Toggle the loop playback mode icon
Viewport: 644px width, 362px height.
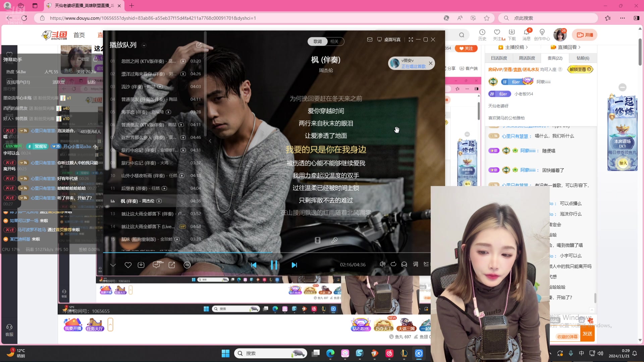[x=393, y=264]
